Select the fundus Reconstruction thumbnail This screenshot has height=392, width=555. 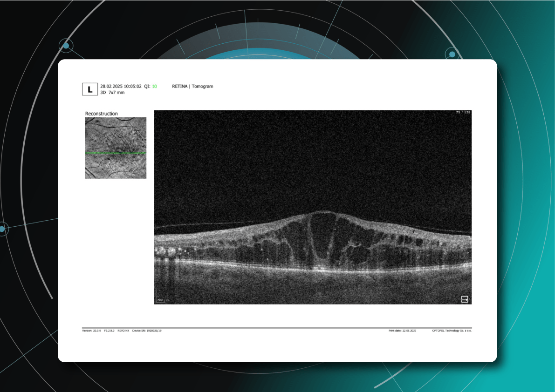[115, 147]
